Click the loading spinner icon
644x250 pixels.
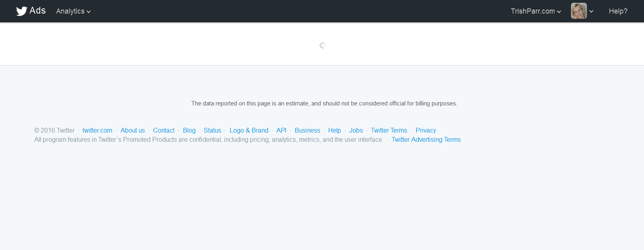point(323,45)
